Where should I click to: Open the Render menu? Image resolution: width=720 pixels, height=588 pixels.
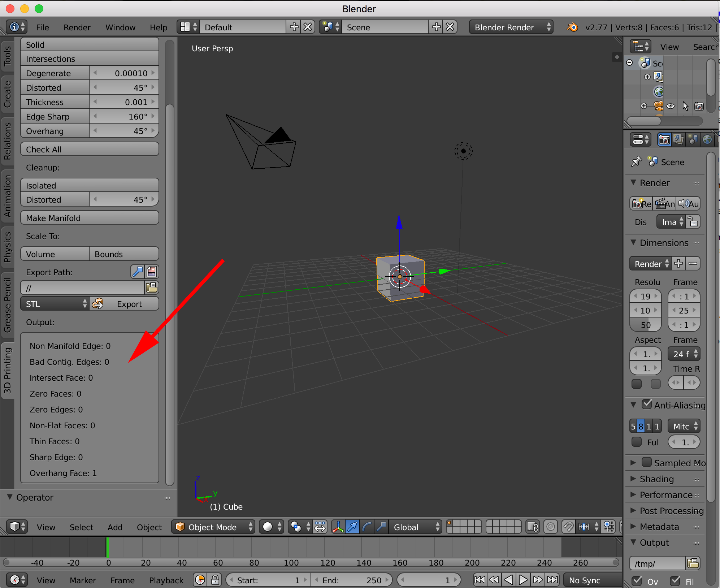[77, 27]
